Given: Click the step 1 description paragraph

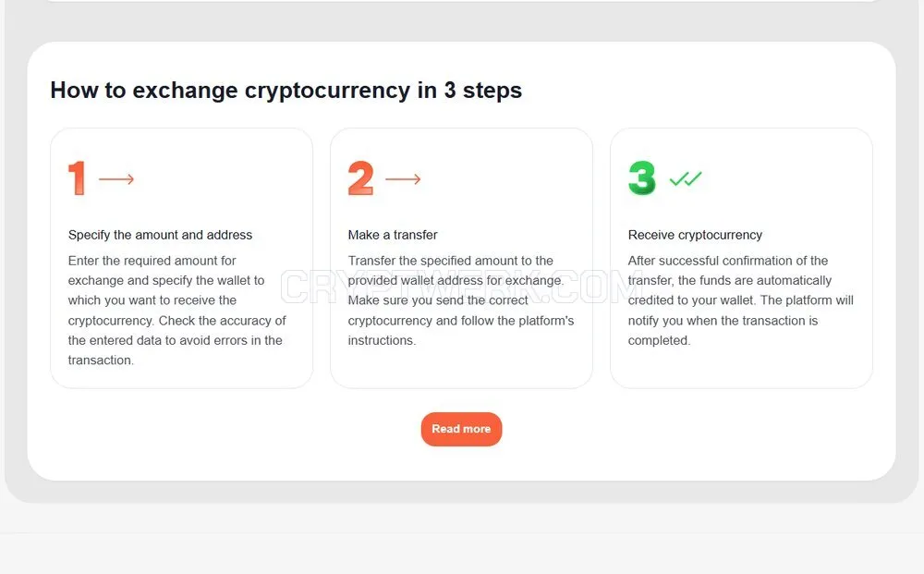Looking at the screenshot, I should pos(176,310).
